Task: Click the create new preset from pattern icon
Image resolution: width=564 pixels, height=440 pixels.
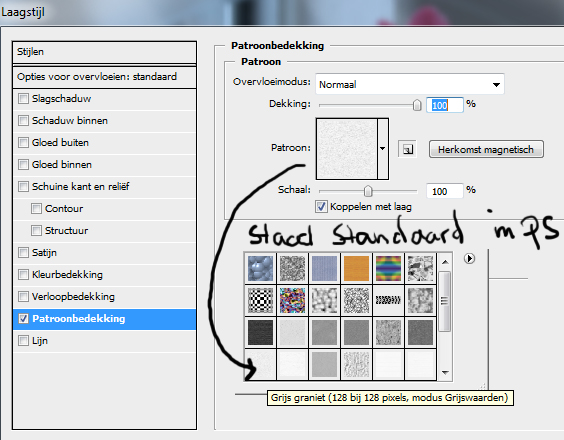Action: [x=407, y=149]
